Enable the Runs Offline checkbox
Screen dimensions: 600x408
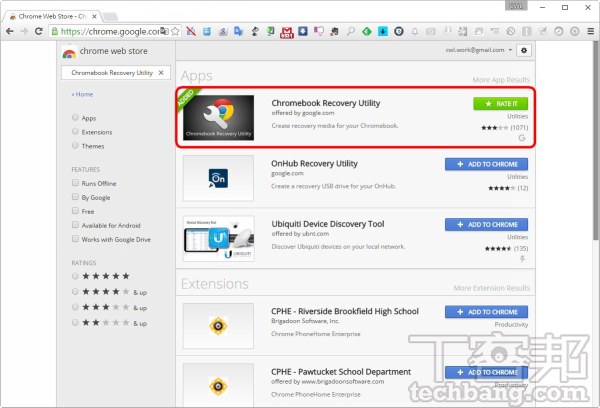pos(75,183)
